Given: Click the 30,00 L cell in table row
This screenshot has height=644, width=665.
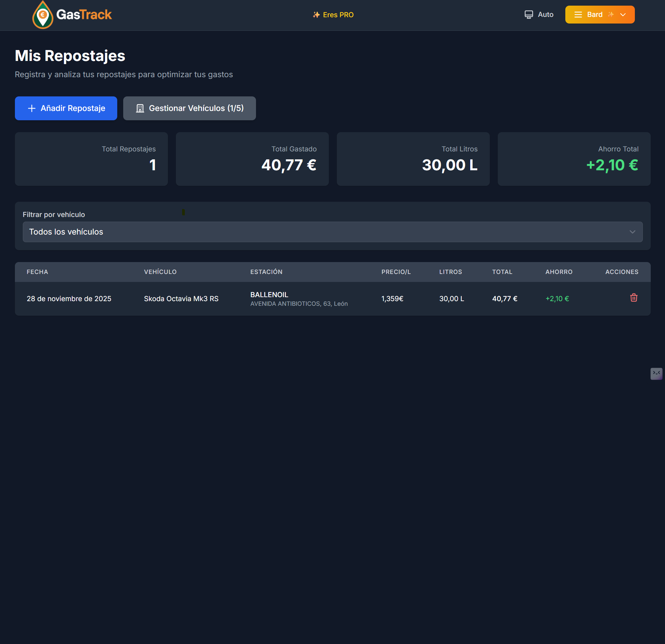Looking at the screenshot, I should point(452,298).
